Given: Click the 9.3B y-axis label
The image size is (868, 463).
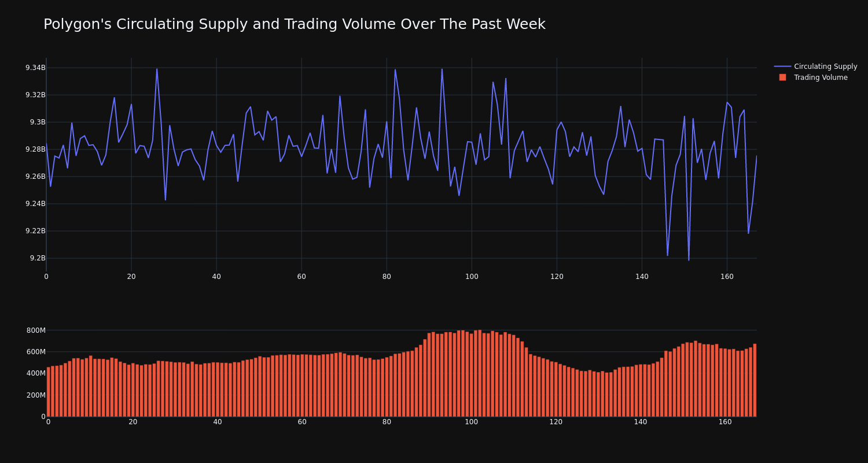Looking at the screenshot, I should [x=38, y=122].
